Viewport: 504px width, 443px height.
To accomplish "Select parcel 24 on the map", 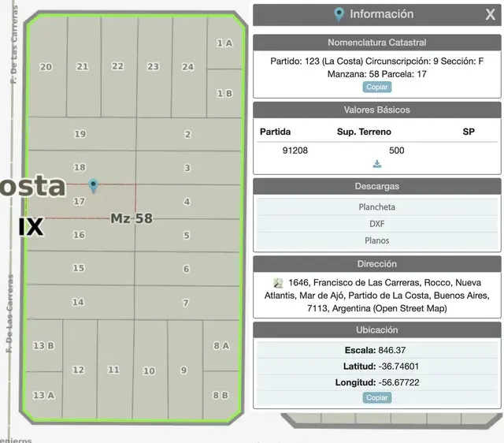I will (x=188, y=67).
